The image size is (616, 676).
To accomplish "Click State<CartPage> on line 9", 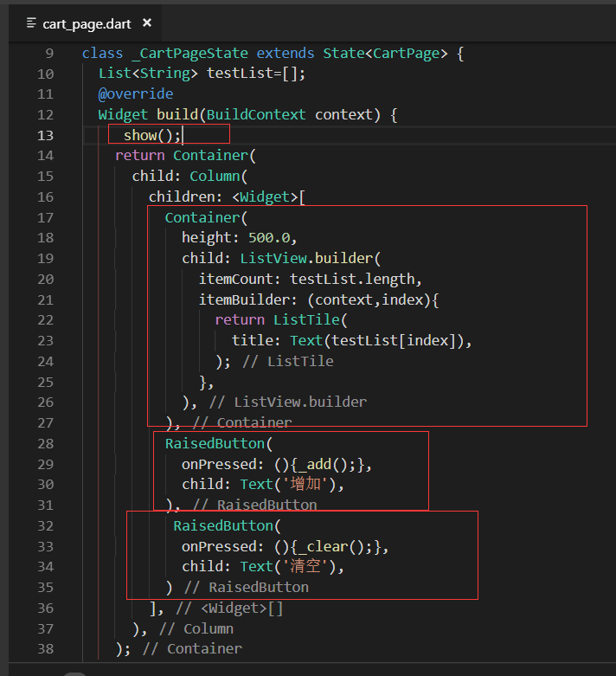I will click(x=385, y=54).
